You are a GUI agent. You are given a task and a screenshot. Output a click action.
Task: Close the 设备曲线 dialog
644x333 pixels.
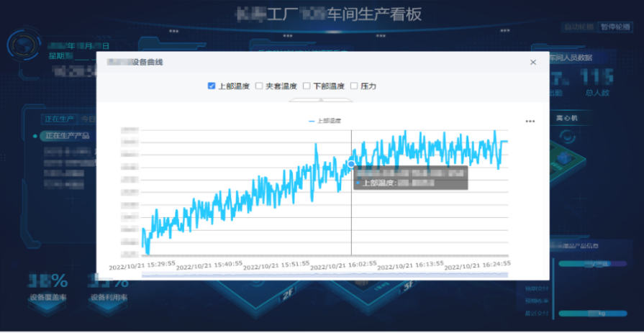(x=533, y=63)
